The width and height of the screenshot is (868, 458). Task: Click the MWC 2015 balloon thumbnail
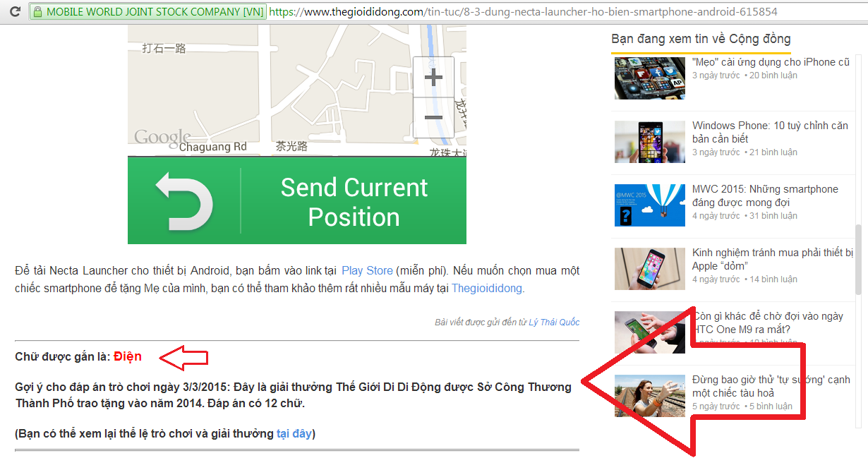pos(649,205)
